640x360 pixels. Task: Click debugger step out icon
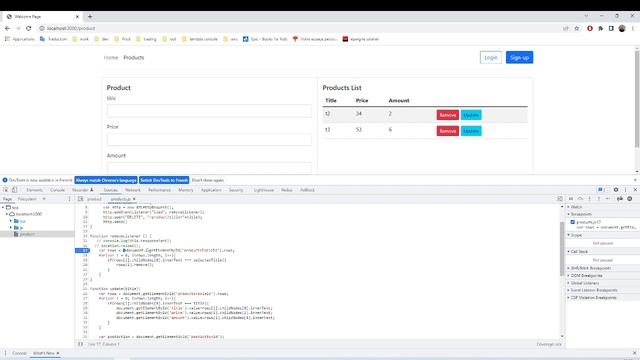click(x=598, y=199)
